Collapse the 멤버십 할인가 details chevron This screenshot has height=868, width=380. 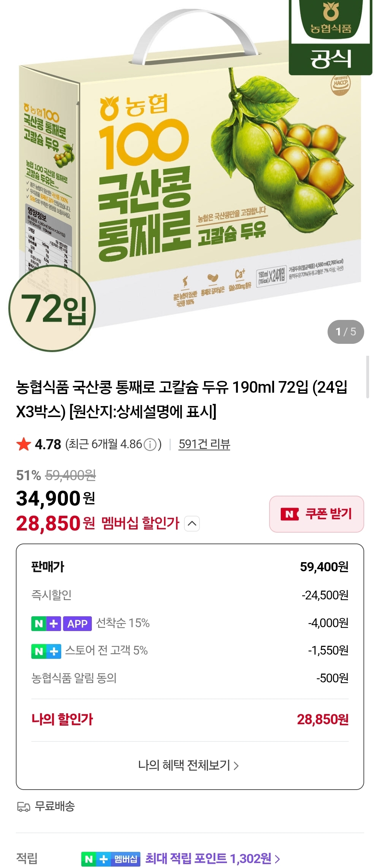[192, 523]
